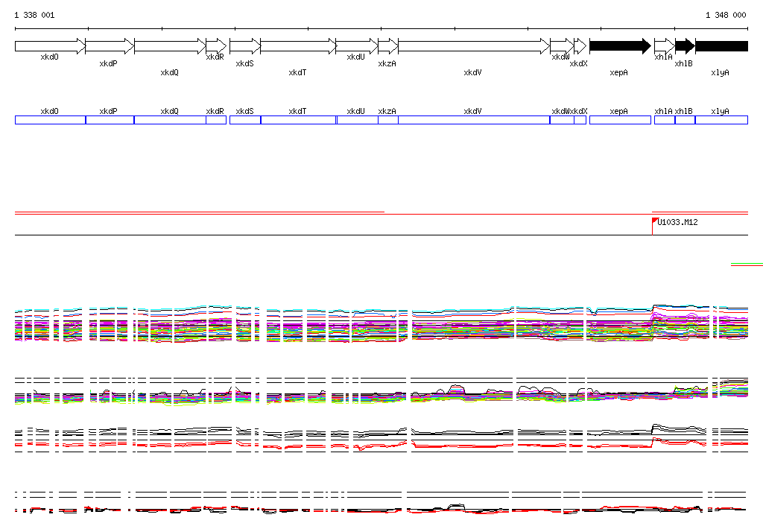763x532 pixels.
Task: Click the xkdW gene arrow
Action: [x=562, y=46]
